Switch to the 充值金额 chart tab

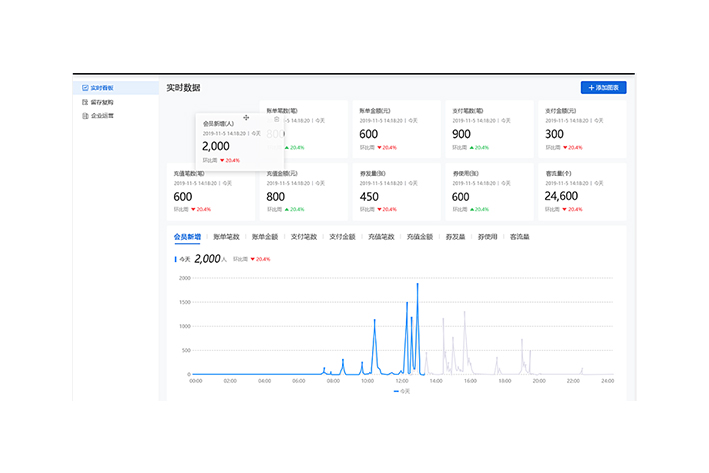point(420,237)
